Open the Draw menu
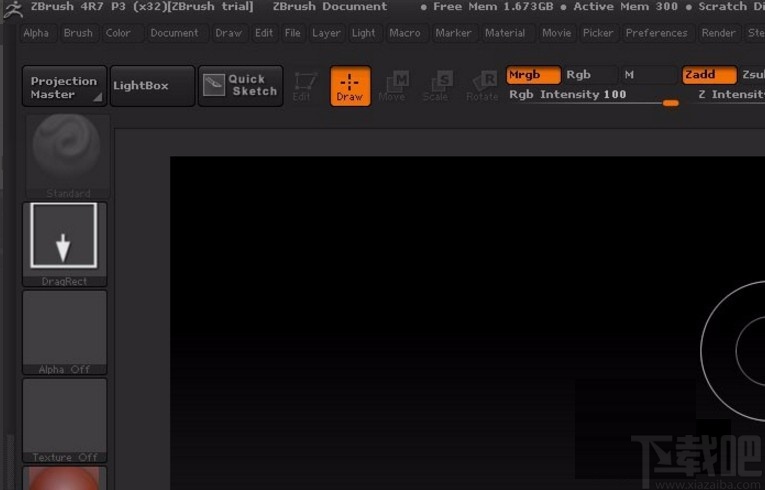Viewport: 765px width, 490px height. [x=229, y=33]
